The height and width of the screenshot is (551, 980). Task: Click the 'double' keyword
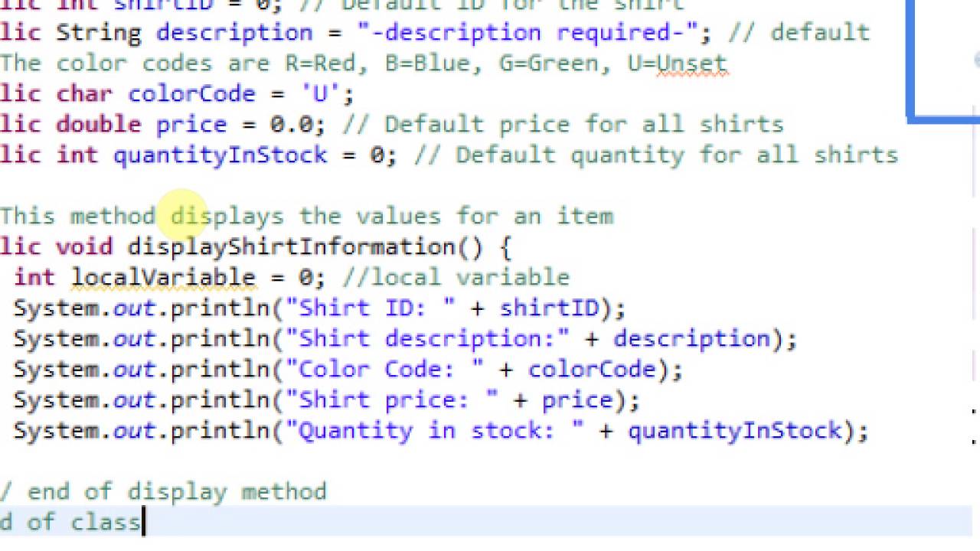point(99,125)
